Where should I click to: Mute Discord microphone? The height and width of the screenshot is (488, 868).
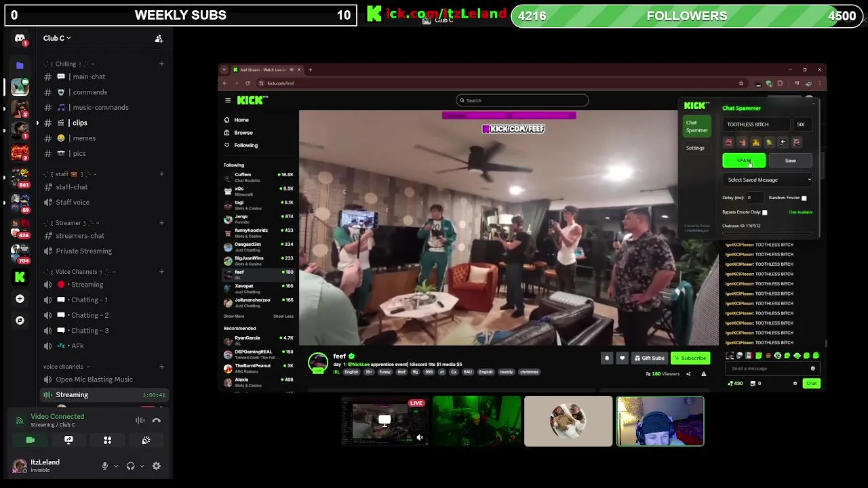(104, 466)
